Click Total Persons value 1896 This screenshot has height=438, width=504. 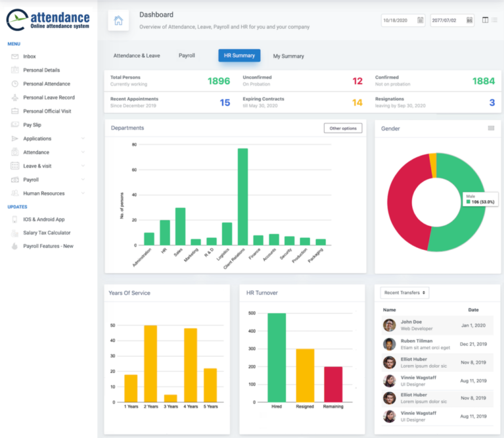(x=219, y=81)
